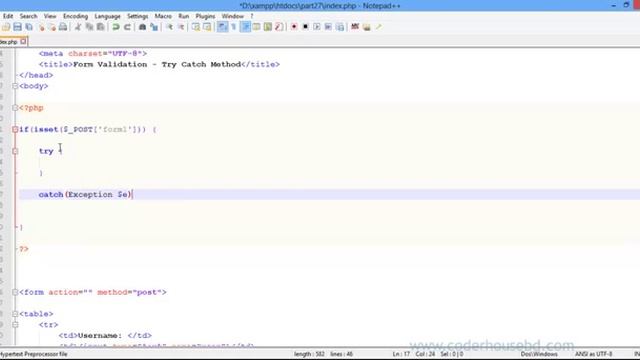Click the Print toolbar icon
Viewport: 640px width, 360px height.
pos(63,27)
